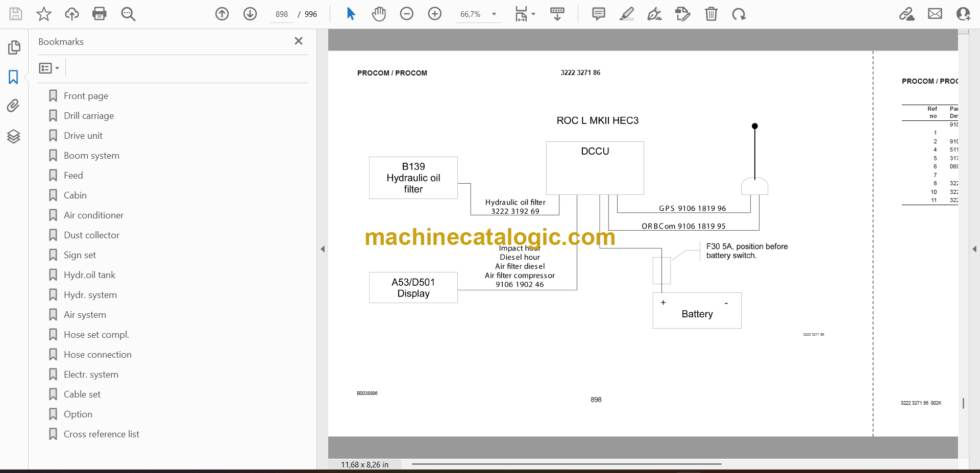The width and height of the screenshot is (980, 473).
Task: Open the account sign-in icon
Action: pyautogui.click(x=963, y=14)
